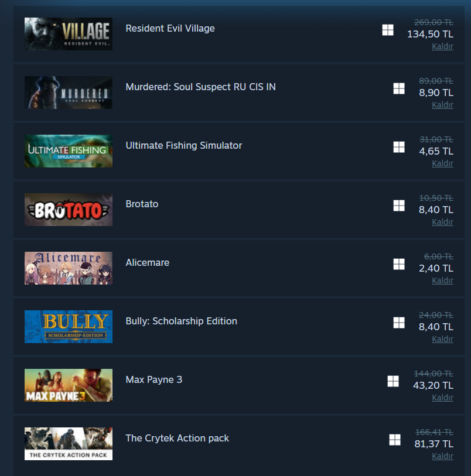Open the Bully: Scholarship Edition title
Image resolution: width=471 pixels, height=476 pixels.
point(181,321)
